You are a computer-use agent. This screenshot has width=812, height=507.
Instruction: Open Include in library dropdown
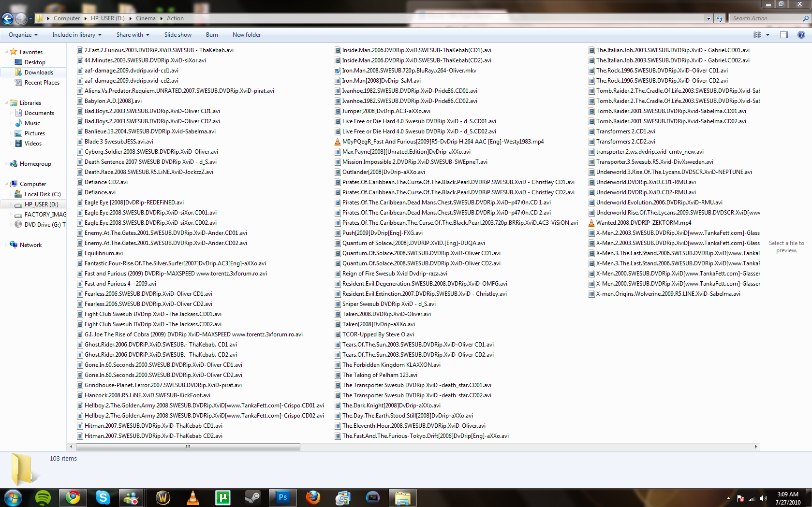(77, 35)
